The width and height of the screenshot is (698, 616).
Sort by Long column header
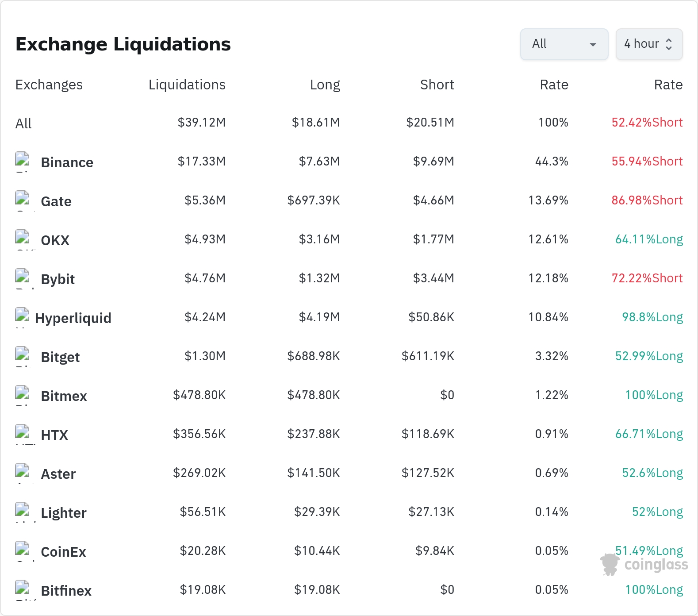[325, 85]
